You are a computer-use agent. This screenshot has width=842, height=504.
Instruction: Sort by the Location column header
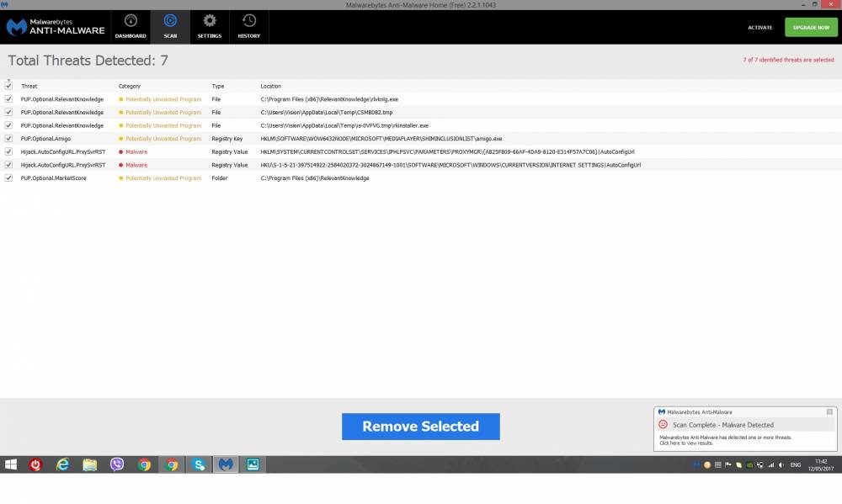270,86
